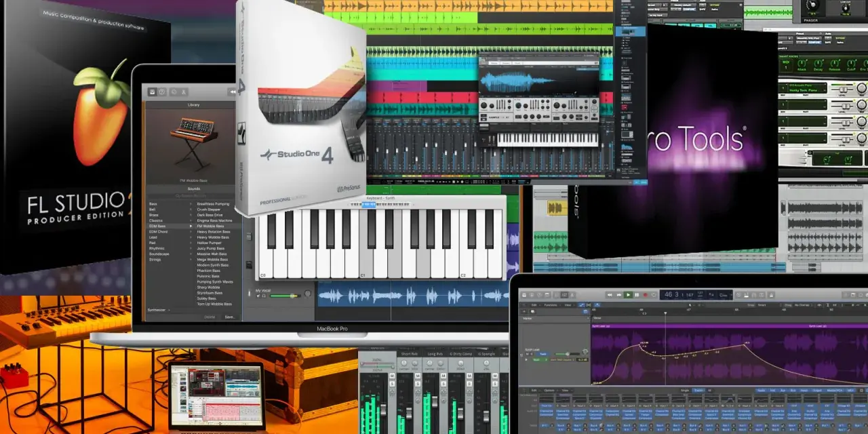The width and height of the screenshot is (868, 434).
Task: Click the Smart Controls icon in GarageBand
Action: (x=174, y=92)
